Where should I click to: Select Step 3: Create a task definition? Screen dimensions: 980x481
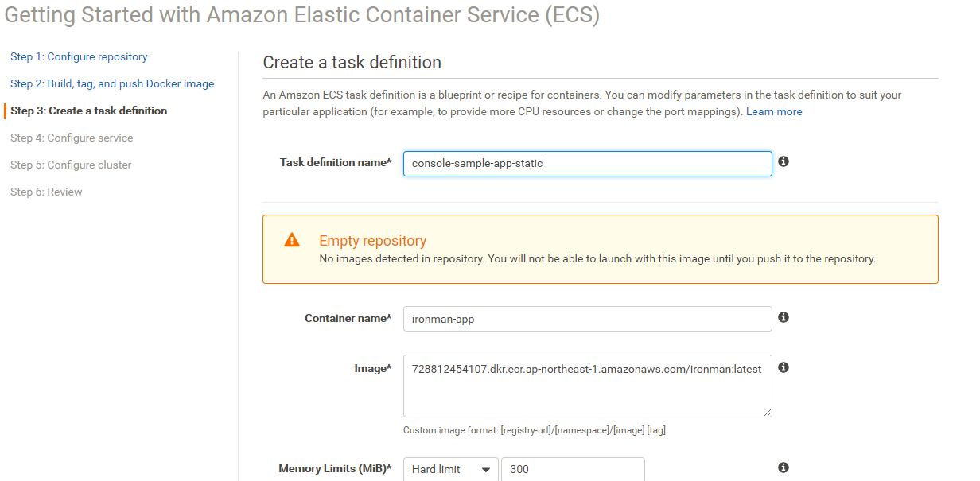[x=89, y=111]
